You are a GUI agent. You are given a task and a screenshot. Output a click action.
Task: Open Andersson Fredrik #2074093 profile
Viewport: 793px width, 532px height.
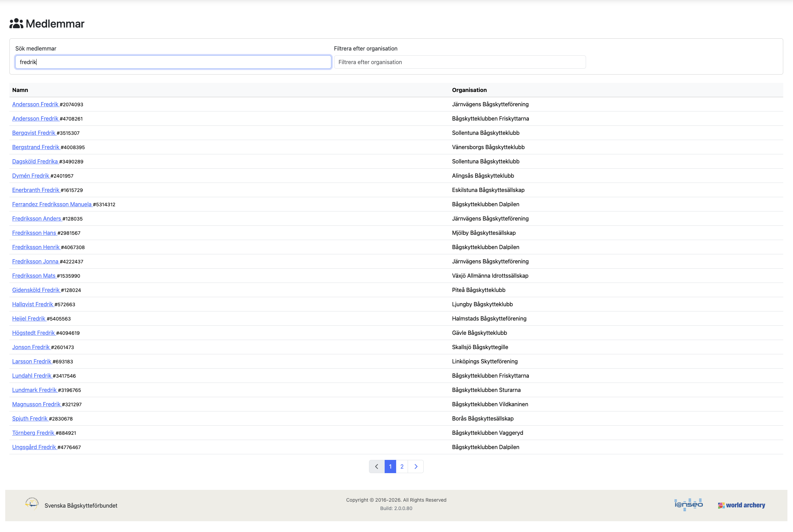pos(35,104)
